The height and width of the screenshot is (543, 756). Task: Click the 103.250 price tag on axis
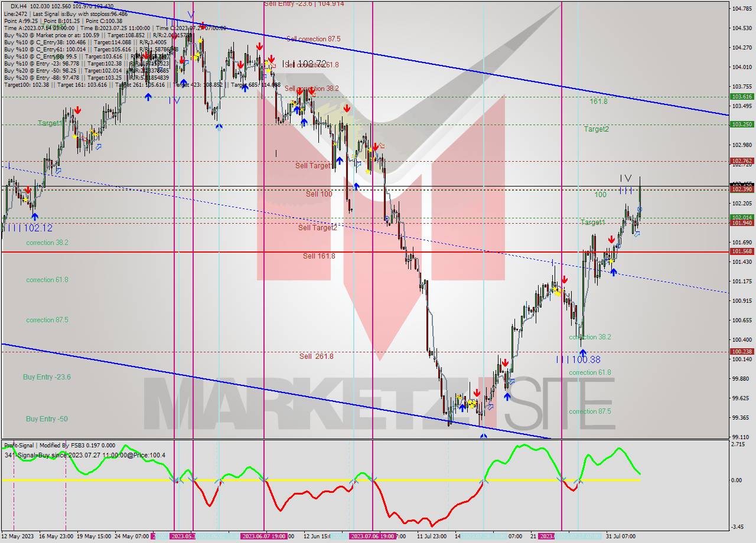click(x=742, y=125)
